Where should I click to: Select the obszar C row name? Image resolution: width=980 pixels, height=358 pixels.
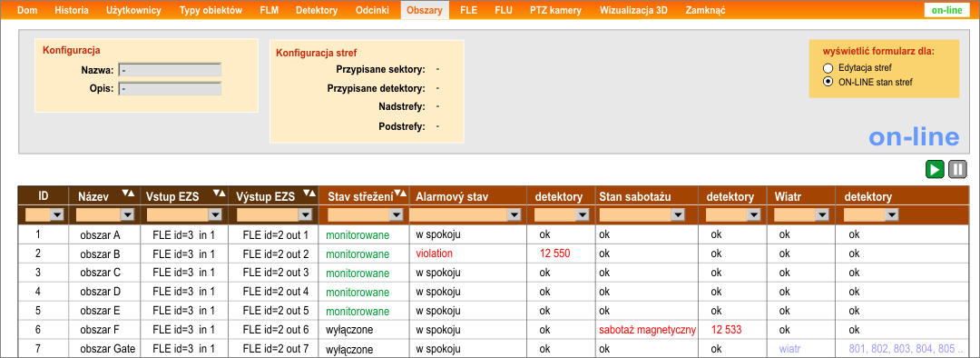(x=100, y=273)
